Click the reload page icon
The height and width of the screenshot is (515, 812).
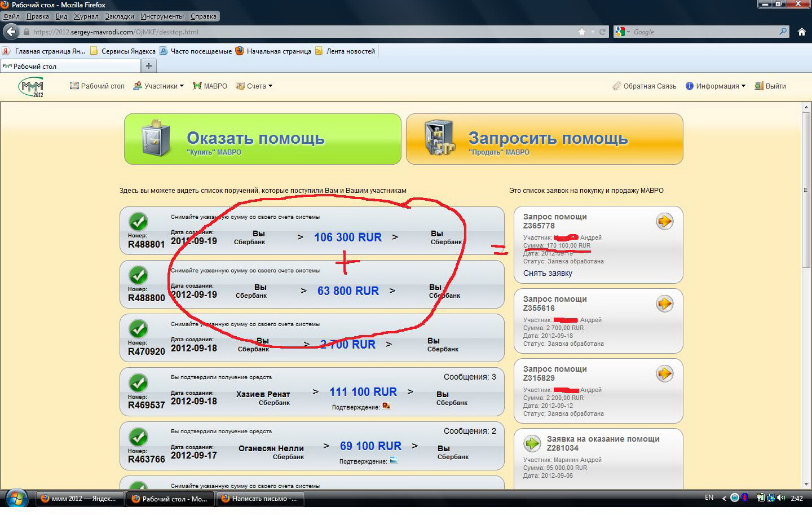point(602,32)
